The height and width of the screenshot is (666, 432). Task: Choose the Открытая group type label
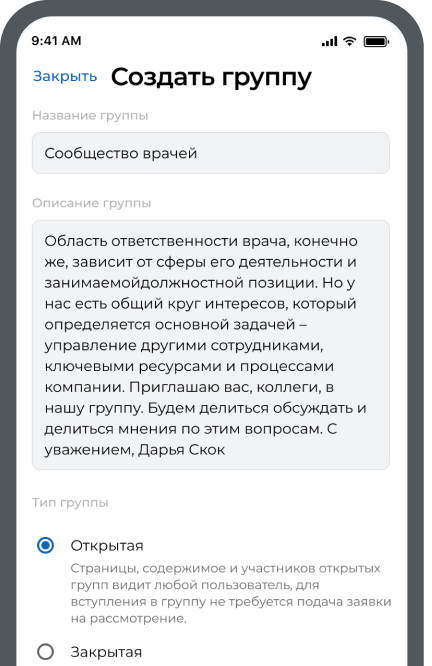tap(107, 545)
